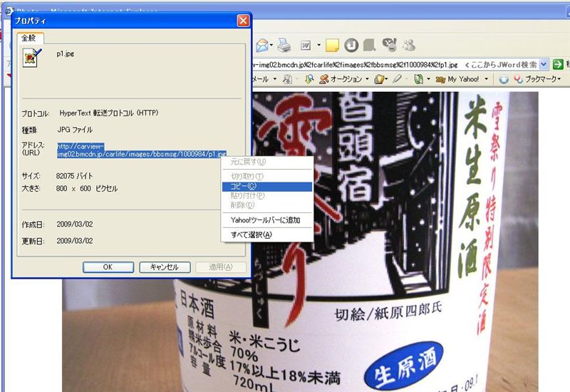Click the 800 x 600 ピクセル dimensions value

point(87,188)
